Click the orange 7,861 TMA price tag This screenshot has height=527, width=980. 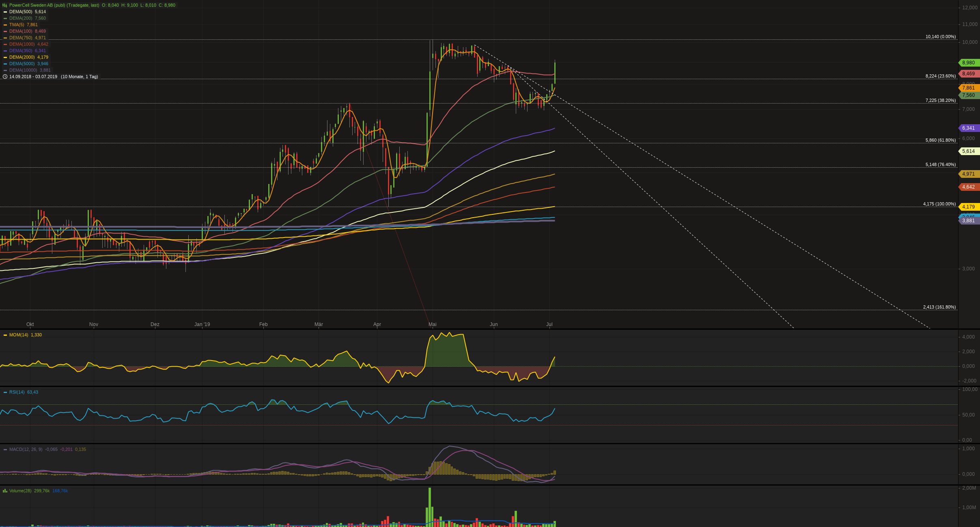click(x=968, y=88)
